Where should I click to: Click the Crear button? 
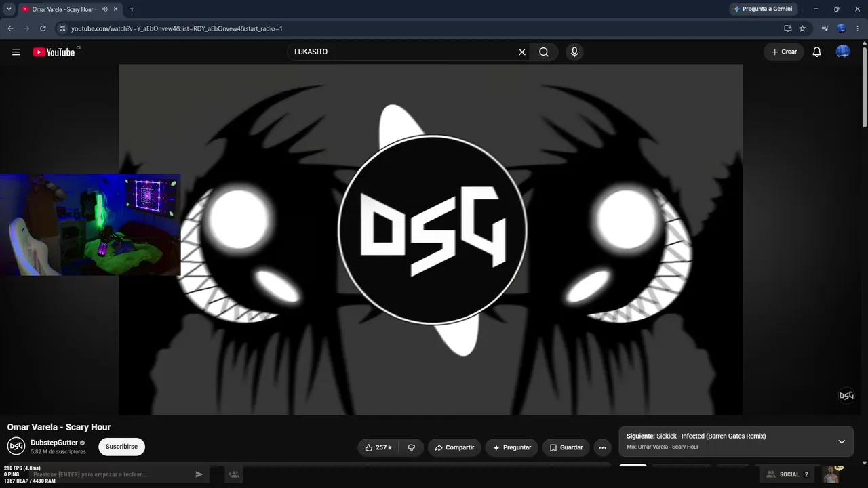[784, 52]
